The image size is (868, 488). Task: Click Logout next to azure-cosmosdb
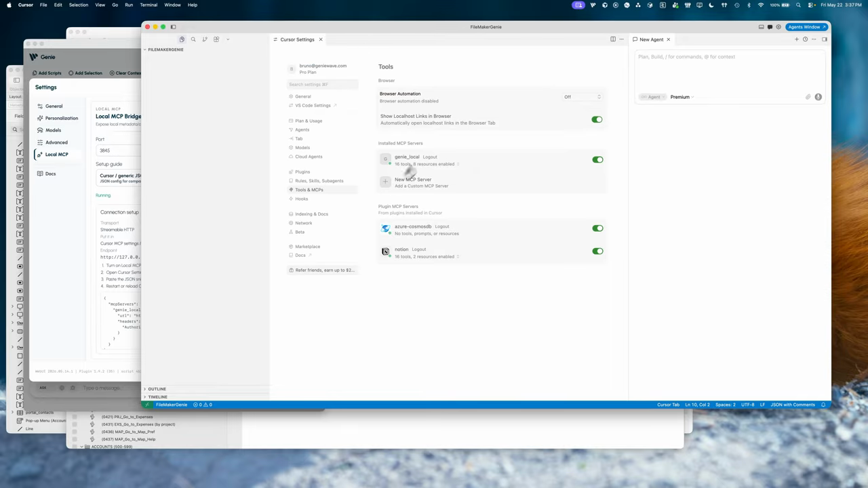click(442, 226)
